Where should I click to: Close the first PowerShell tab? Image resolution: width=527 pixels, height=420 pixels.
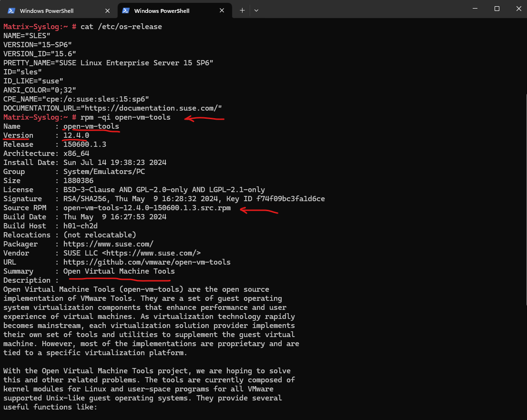tap(108, 11)
